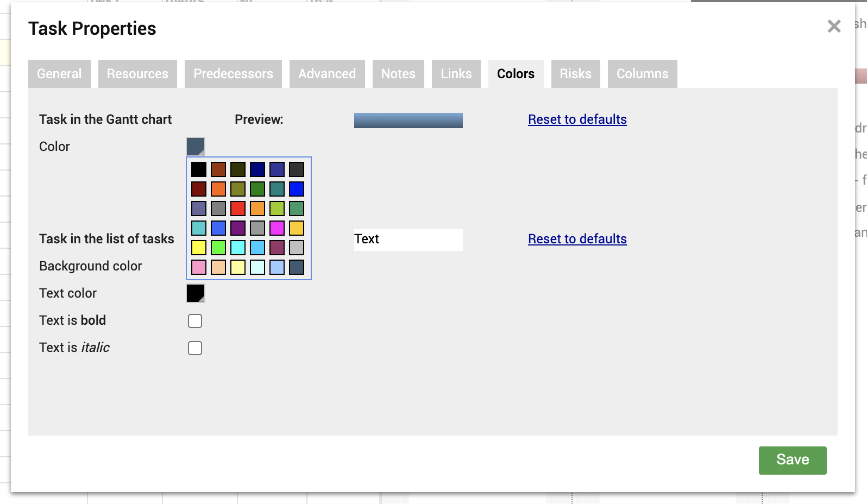Enable the Text is bold checkbox
The width and height of the screenshot is (867, 504).
pyautogui.click(x=195, y=321)
